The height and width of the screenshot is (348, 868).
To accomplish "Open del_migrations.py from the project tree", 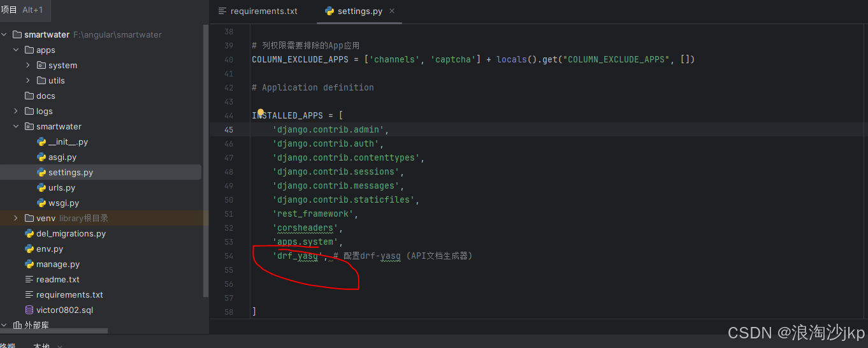I will [x=71, y=233].
